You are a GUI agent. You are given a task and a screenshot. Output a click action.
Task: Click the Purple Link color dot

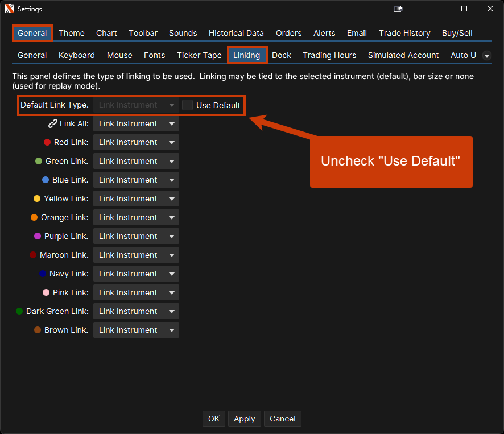[38, 236]
